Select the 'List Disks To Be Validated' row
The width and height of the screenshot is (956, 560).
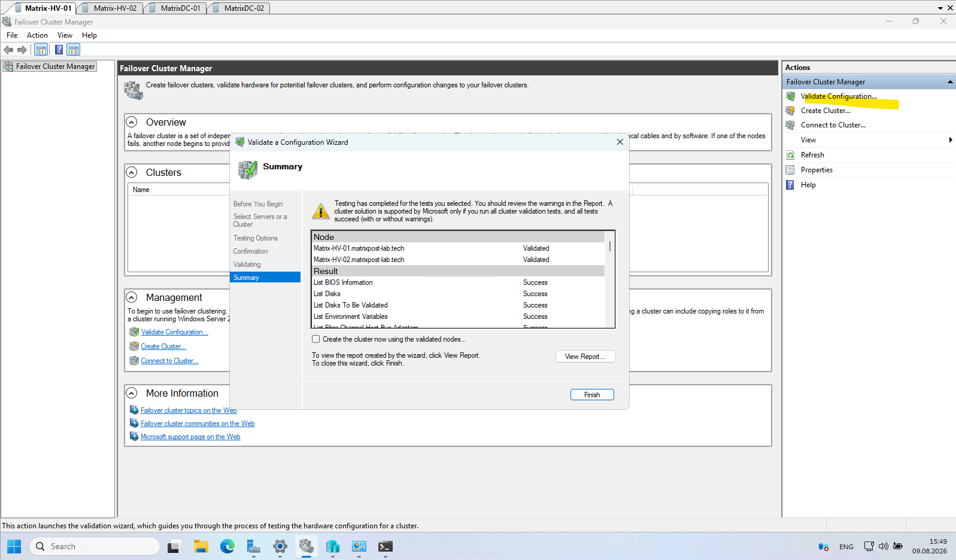pyautogui.click(x=459, y=305)
